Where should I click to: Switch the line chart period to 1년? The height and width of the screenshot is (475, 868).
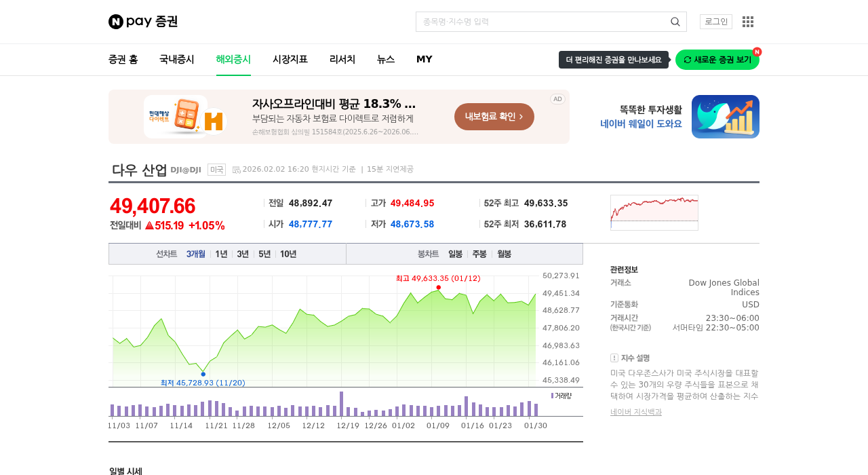pos(222,253)
